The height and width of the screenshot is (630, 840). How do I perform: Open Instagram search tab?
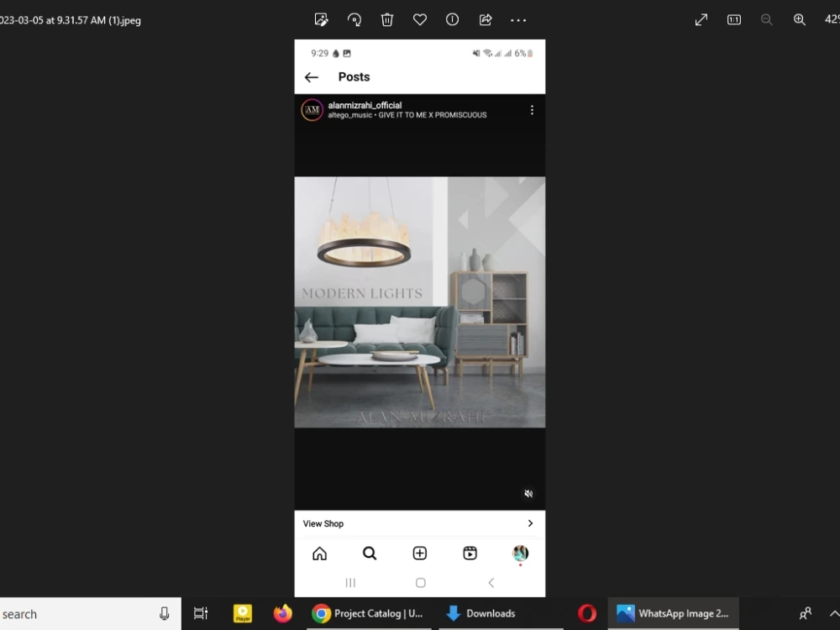[x=370, y=553]
